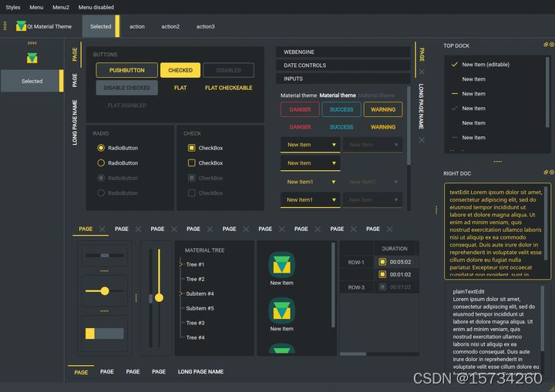555x392 pixels.
Task: Select the second unselected RadioButton
Action: pyautogui.click(x=101, y=162)
